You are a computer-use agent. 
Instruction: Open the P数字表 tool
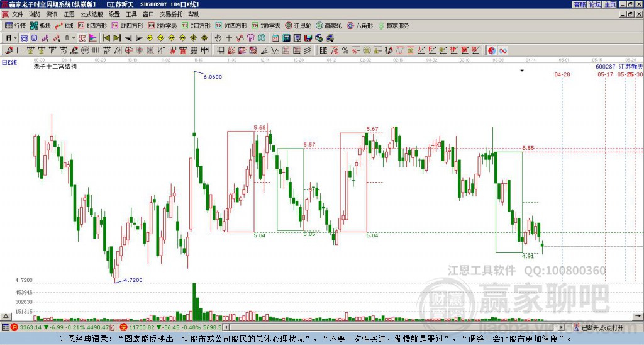(162, 25)
